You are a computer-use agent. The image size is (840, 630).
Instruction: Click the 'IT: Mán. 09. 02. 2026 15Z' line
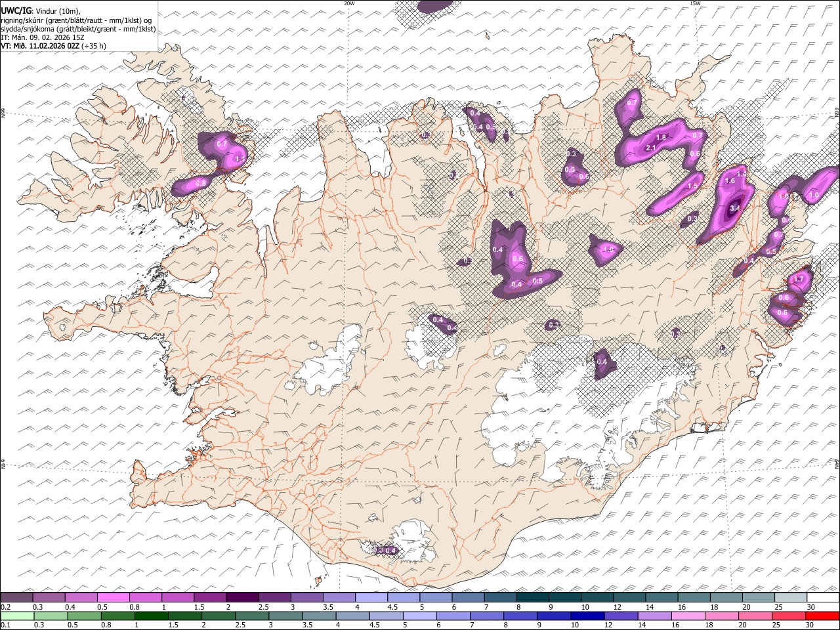(43, 37)
